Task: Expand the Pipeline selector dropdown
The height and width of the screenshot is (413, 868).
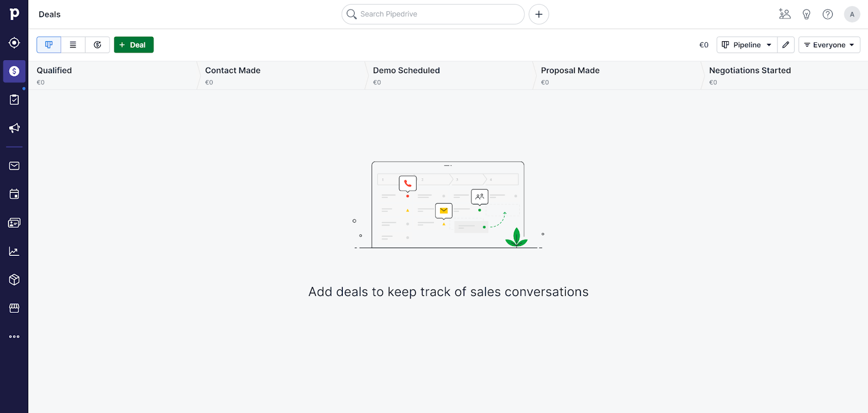Action: [746, 45]
